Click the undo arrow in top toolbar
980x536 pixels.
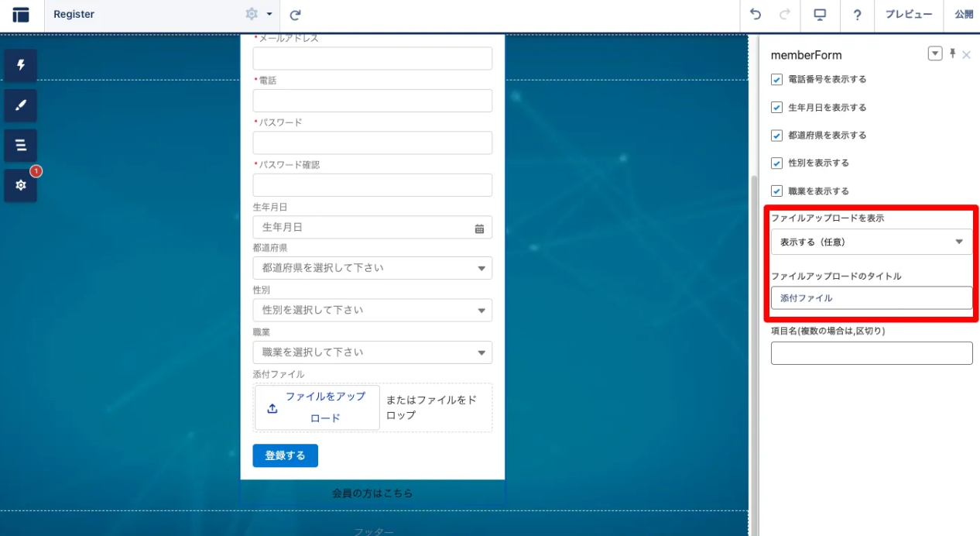(x=756, y=15)
